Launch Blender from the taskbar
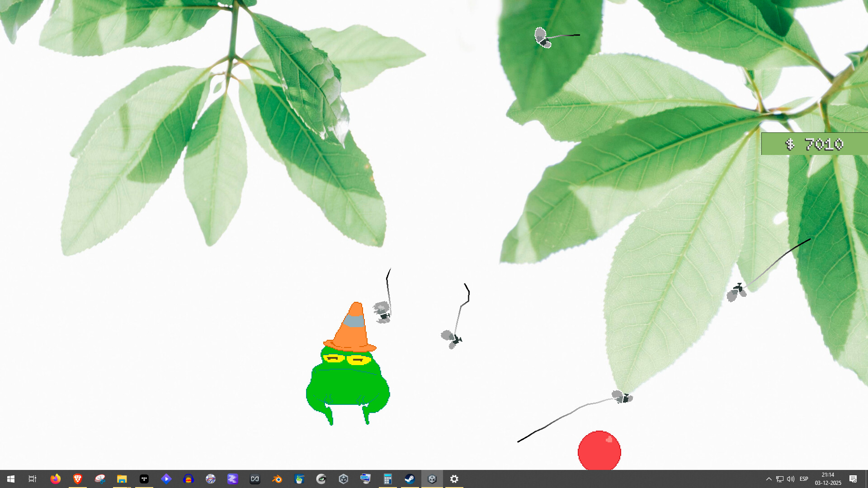 (277, 479)
